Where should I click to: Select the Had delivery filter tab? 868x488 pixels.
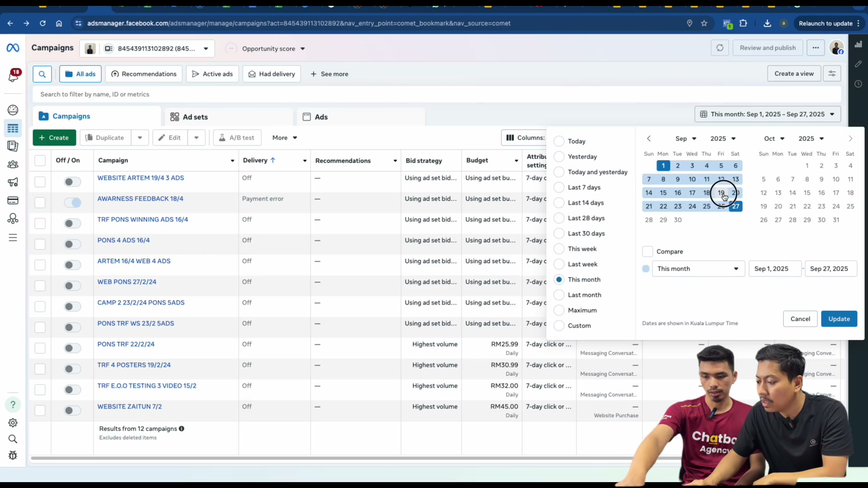(x=272, y=74)
